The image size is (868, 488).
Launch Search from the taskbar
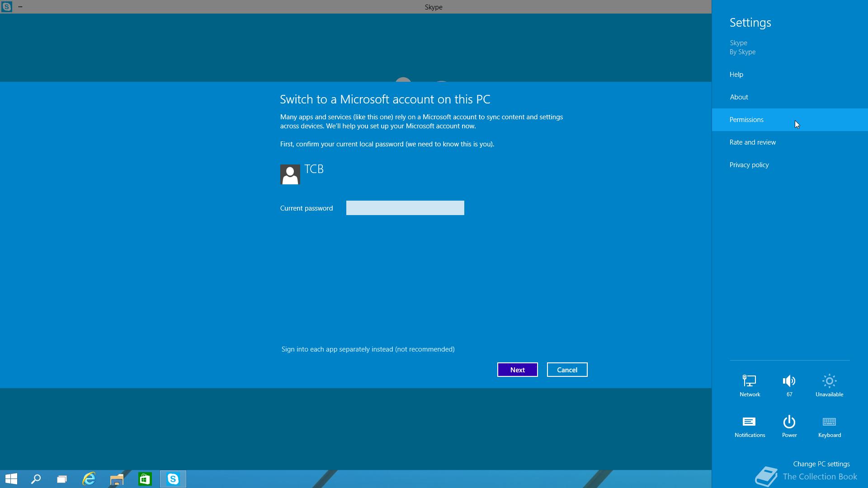(x=36, y=479)
